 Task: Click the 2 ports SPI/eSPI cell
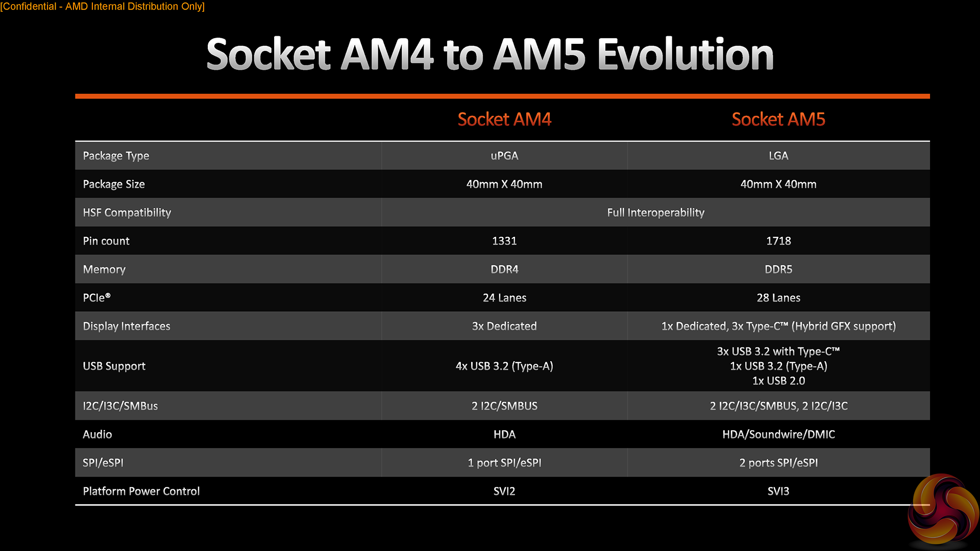tap(778, 463)
